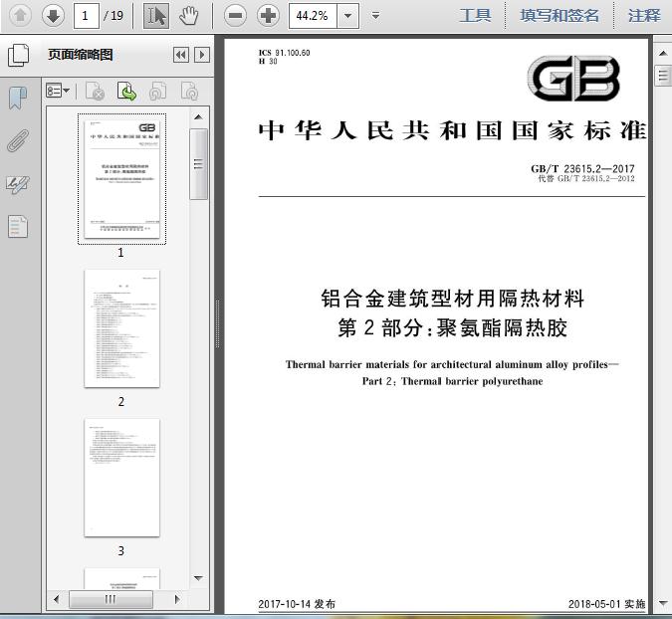Click the title '铝合金建筑型材用隔热材料'
Viewport: 672px width, 619px height.
coord(453,299)
